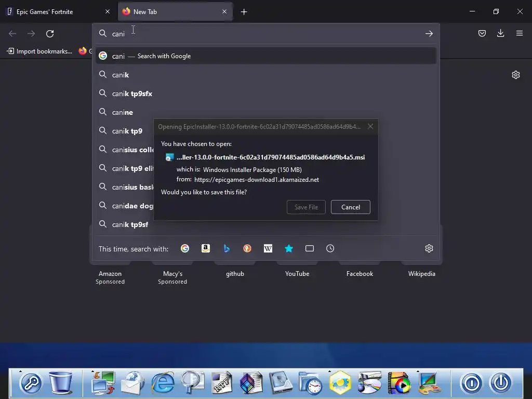The height and width of the screenshot is (399, 532).
Task: Open the Amazon sponsored shortcut
Action: pyautogui.click(x=110, y=274)
